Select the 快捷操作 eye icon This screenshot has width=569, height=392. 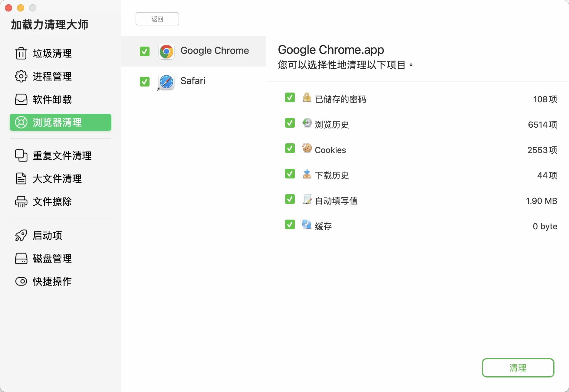(x=21, y=281)
